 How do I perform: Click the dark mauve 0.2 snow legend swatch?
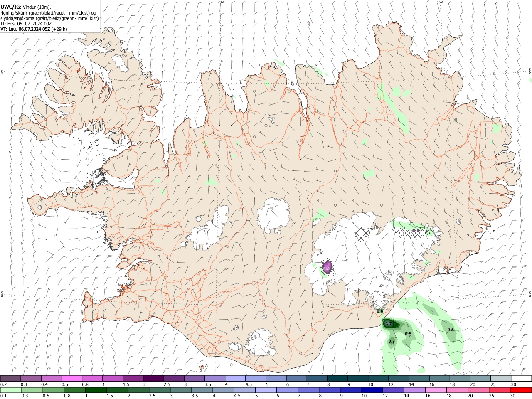coord(10,378)
